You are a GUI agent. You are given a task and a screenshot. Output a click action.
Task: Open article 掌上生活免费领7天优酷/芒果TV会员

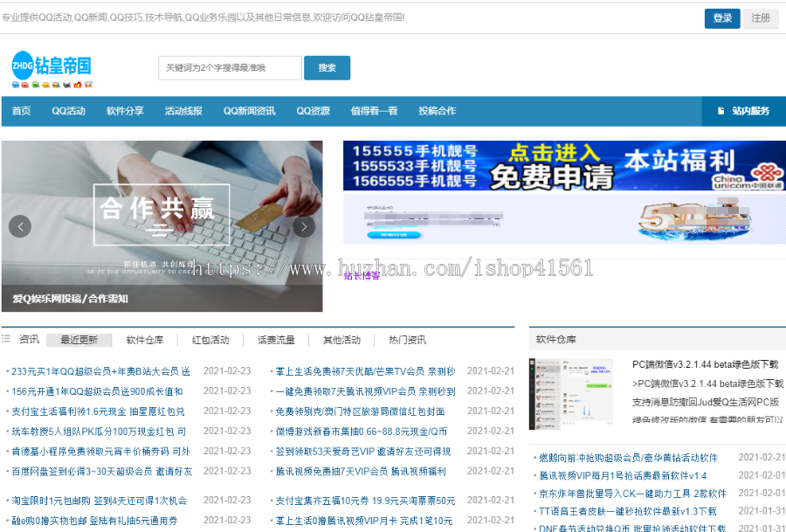click(x=365, y=371)
